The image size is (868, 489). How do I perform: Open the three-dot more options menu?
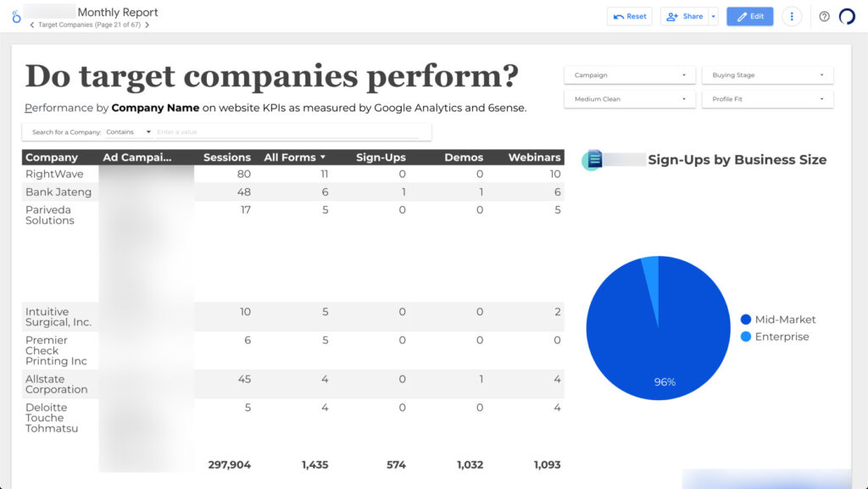coord(792,16)
